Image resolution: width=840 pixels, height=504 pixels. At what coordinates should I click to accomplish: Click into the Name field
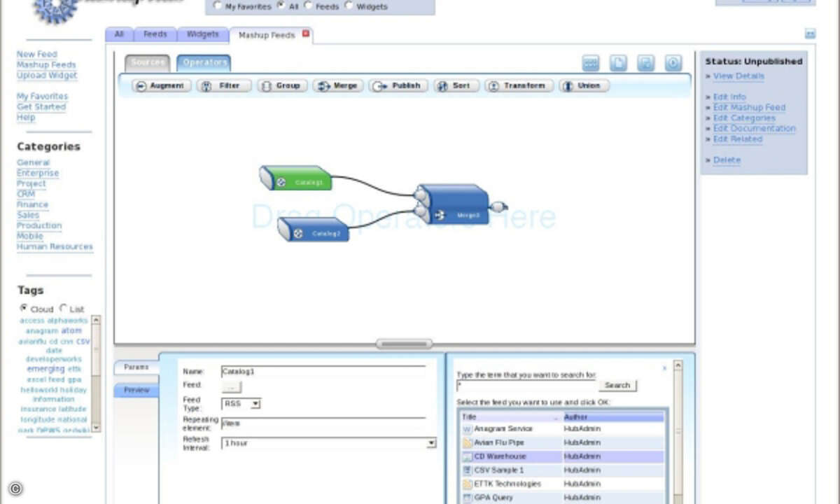tap(323, 372)
